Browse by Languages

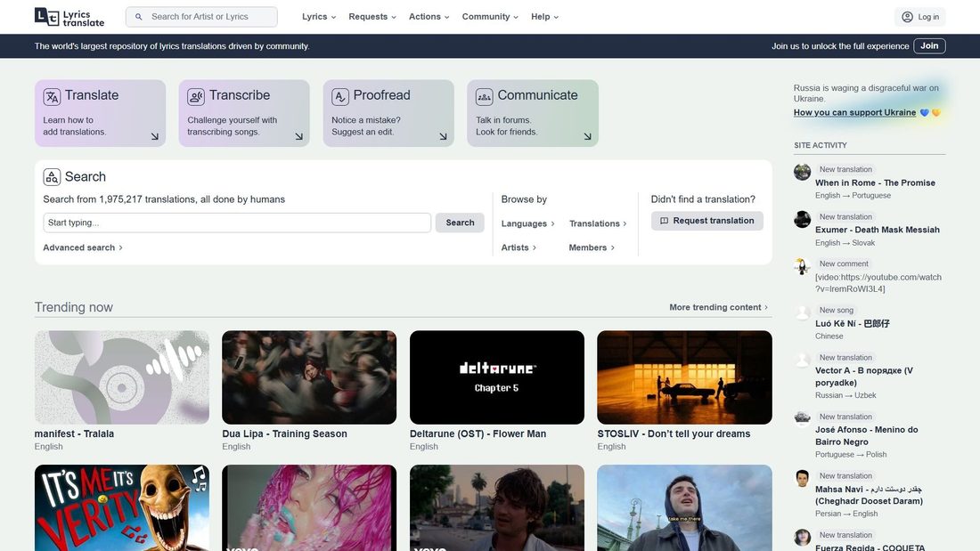527,223
